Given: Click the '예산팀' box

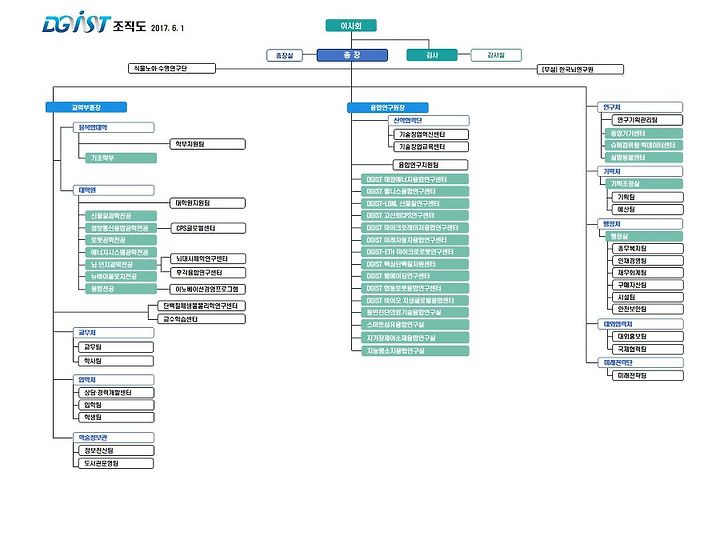Looking at the screenshot, I should click(647, 209).
